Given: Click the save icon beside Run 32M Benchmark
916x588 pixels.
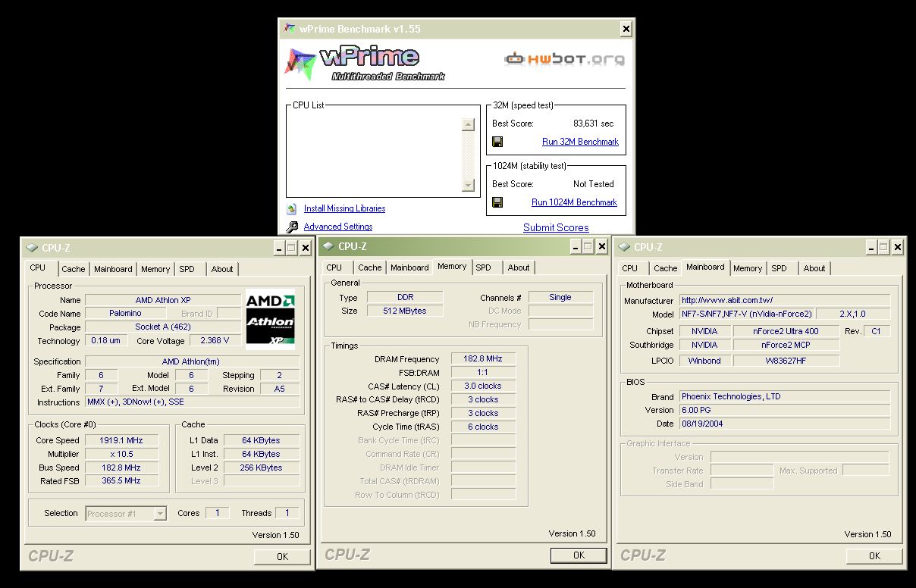Looking at the screenshot, I should point(497,142).
